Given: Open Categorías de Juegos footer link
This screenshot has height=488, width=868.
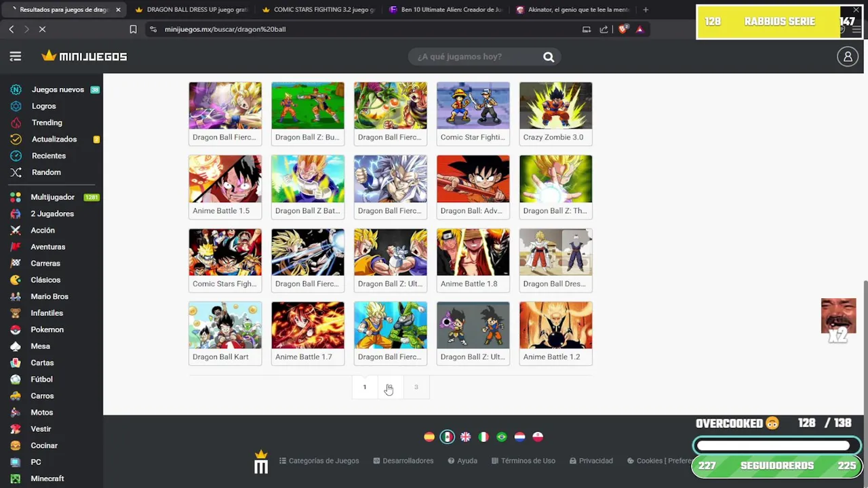Looking at the screenshot, I should pos(319,461).
